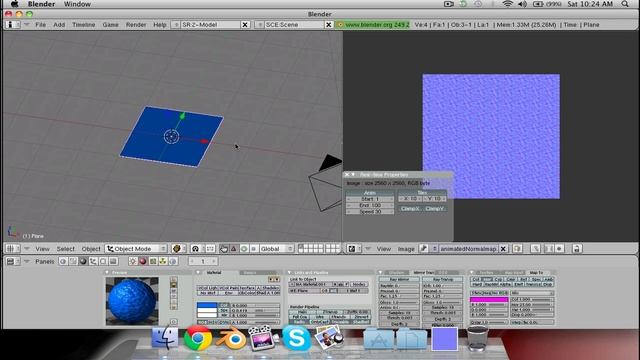Select the Editing context icon

[x=103, y=261]
